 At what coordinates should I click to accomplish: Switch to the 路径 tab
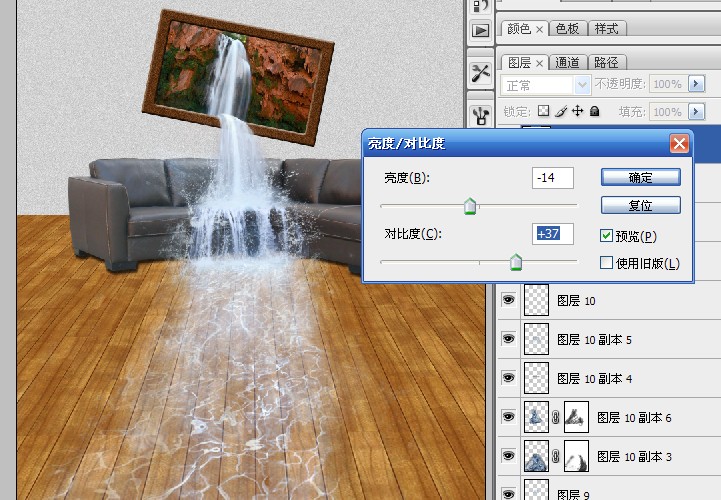click(606, 62)
